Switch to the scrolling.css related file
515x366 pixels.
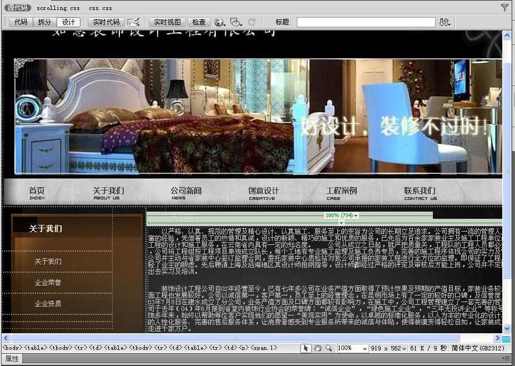(58, 8)
